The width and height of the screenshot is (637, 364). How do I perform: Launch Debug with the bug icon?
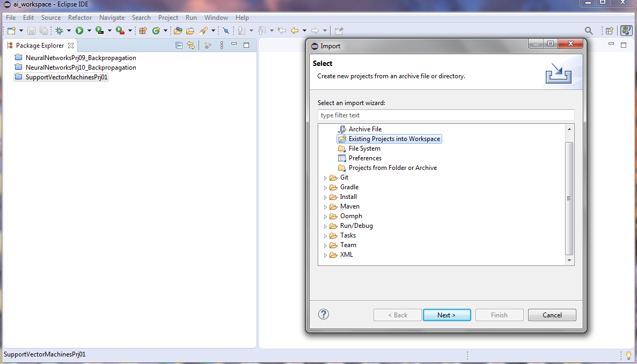(x=60, y=31)
